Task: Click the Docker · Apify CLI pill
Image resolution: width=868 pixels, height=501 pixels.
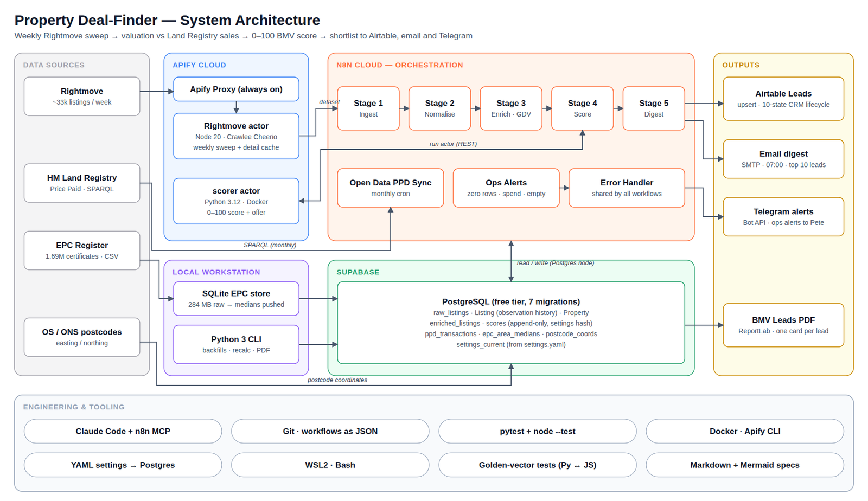Action: [745, 431]
